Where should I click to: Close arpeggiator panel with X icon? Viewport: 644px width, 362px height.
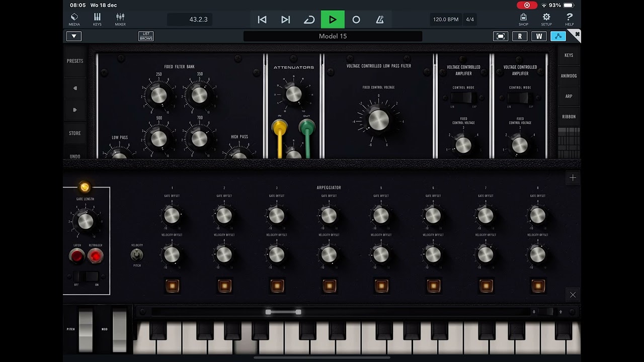click(x=573, y=295)
